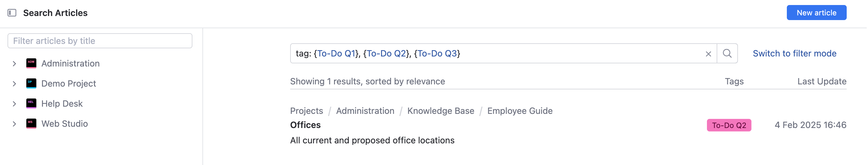Expand the Help Desk tree node
This screenshot has width=868, height=165.
coord(14,104)
